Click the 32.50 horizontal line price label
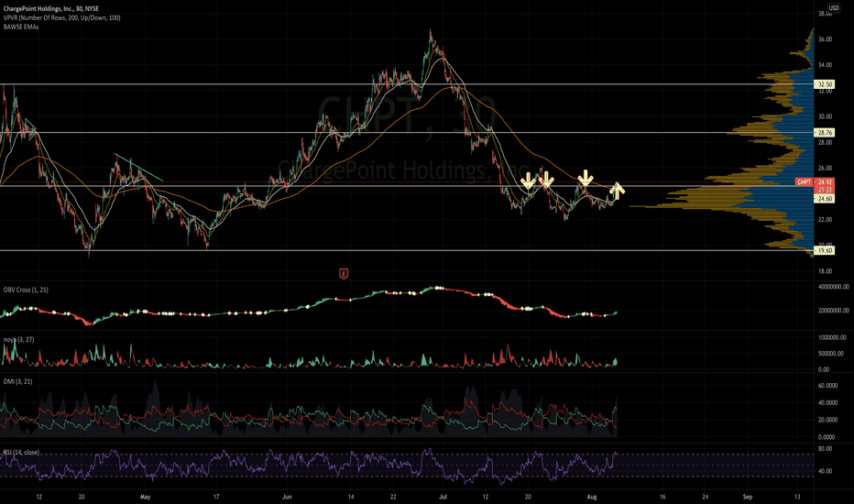 tap(825, 84)
